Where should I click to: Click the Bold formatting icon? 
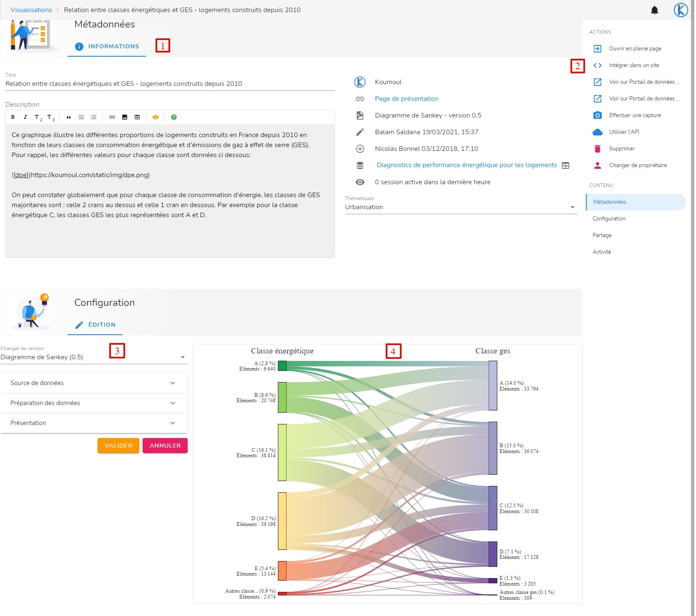13,117
